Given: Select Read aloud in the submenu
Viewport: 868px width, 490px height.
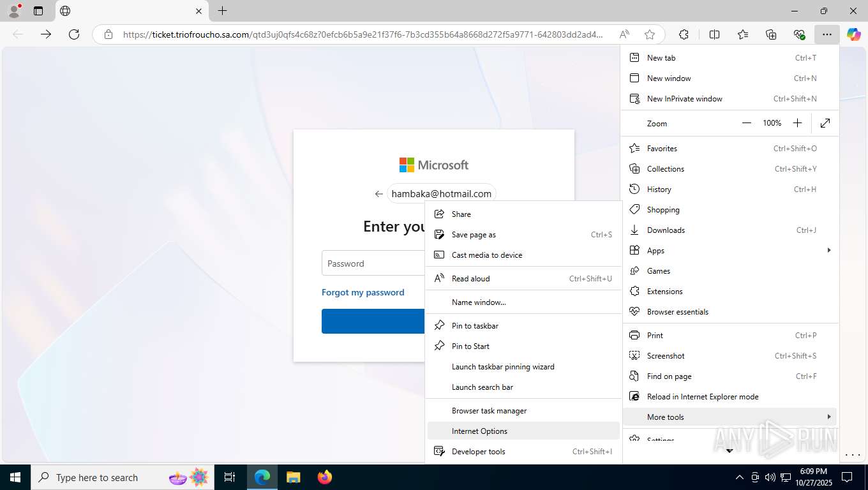Looking at the screenshot, I should 523,278.
